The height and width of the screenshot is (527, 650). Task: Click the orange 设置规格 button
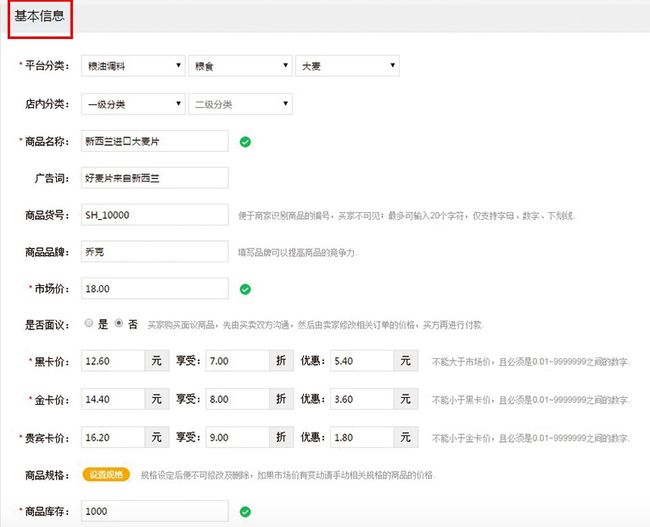click(x=106, y=474)
